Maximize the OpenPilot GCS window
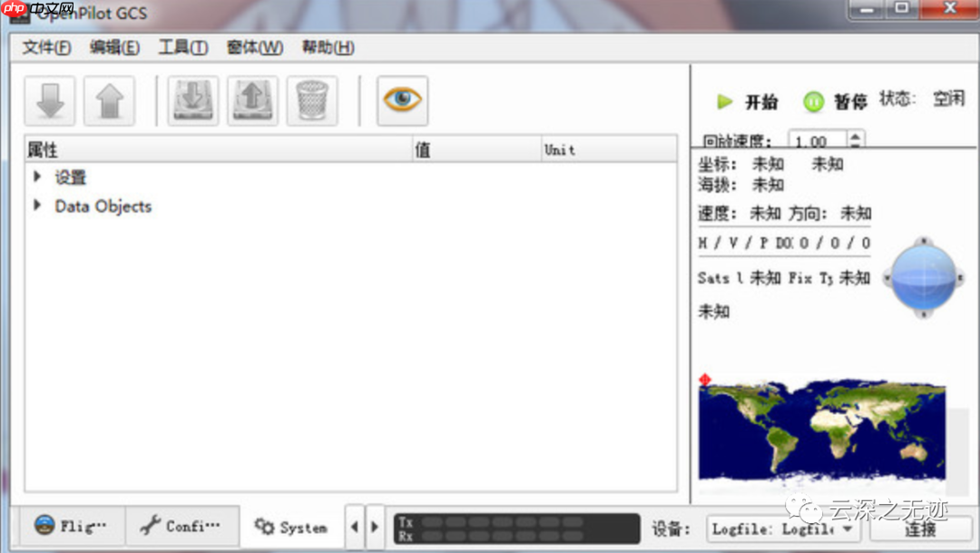Viewport: 980px width, 553px height. coord(902,9)
